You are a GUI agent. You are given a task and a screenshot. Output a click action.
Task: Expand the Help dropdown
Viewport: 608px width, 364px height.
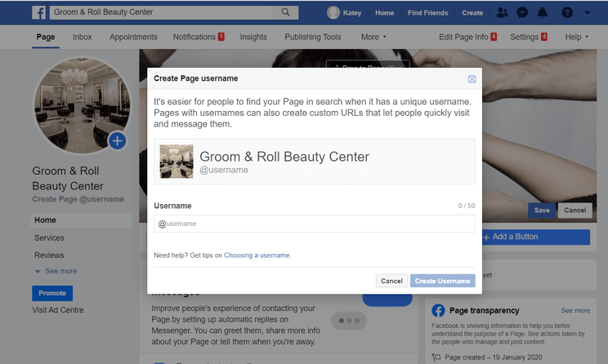click(x=577, y=37)
